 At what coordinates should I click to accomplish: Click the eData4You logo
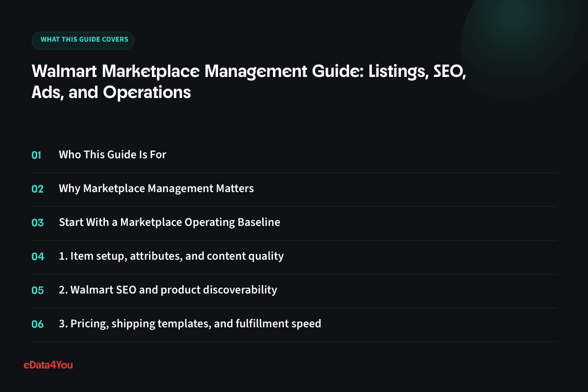coord(48,365)
